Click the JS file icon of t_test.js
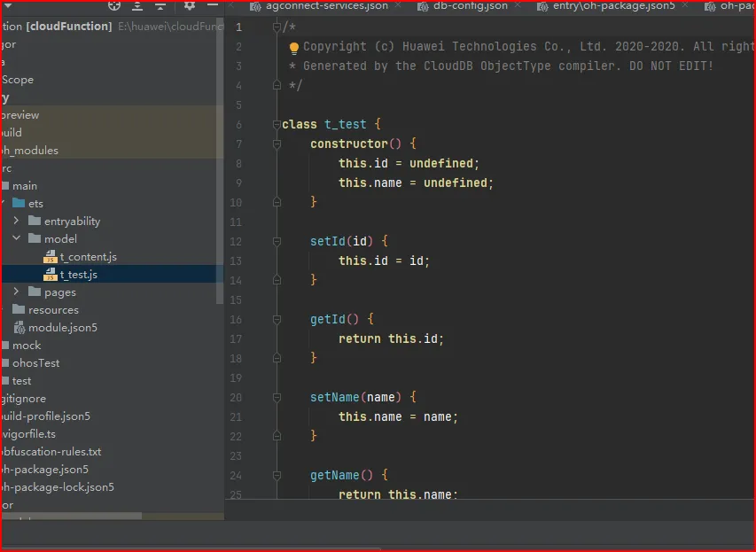756x552 pixels. (51, 275)
